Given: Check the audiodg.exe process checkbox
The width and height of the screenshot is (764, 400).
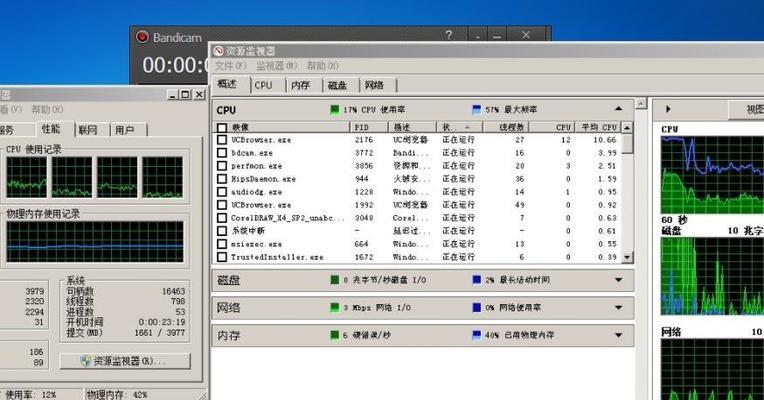Looking at the screenshot, I should point(222,192).
